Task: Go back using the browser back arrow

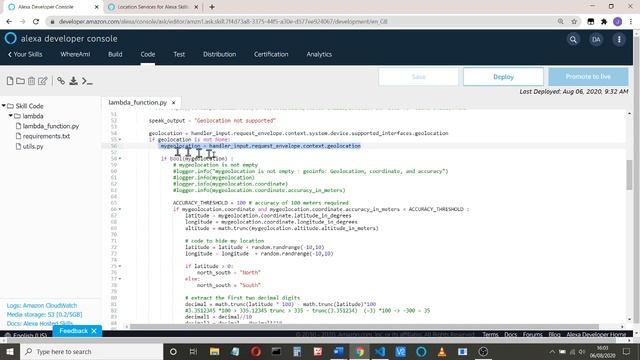Action: click(9, 22)
